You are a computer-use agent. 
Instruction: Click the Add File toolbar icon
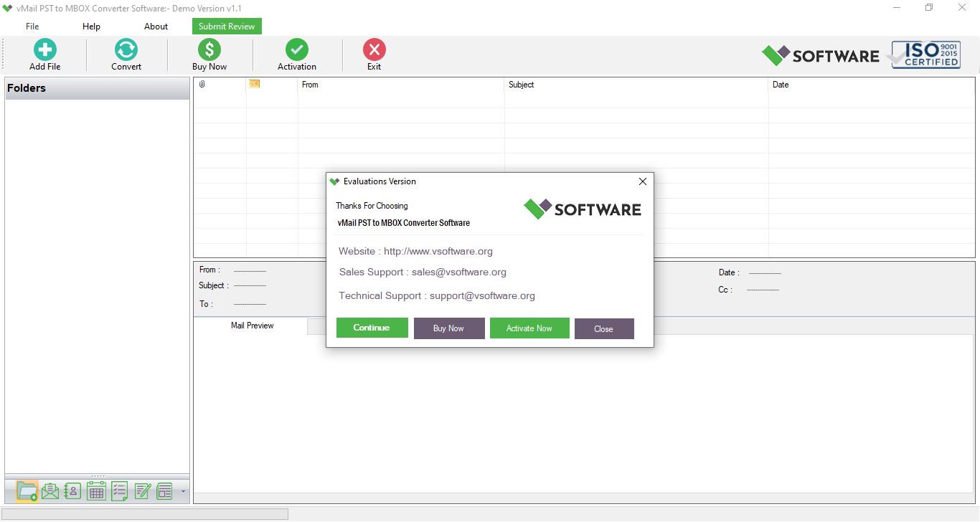coord(45,50)
